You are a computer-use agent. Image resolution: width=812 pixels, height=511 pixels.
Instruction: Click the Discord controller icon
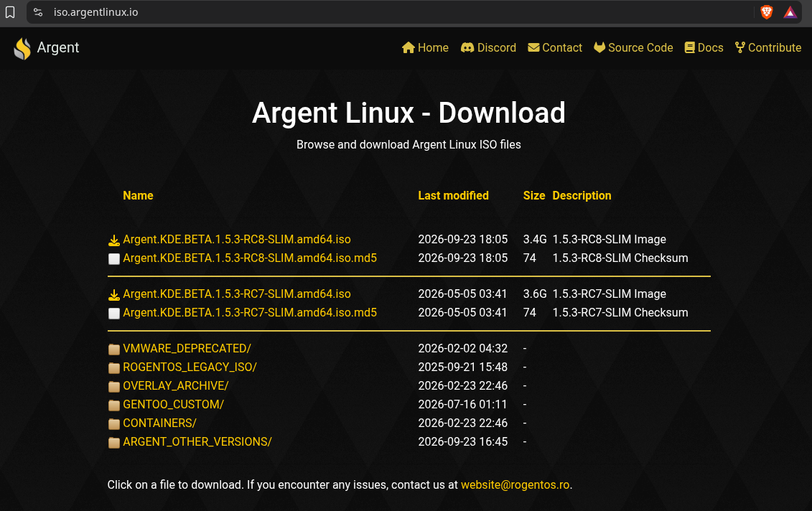click(x=467, y=47)
